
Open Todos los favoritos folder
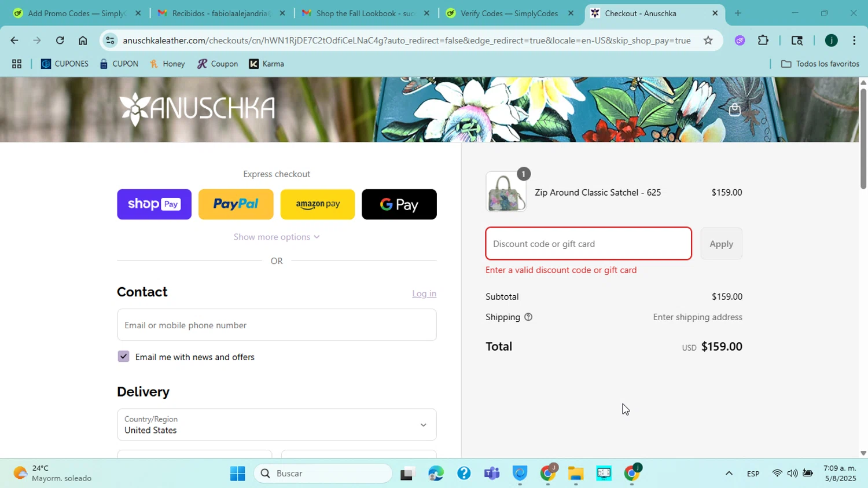tap(820, 64)
